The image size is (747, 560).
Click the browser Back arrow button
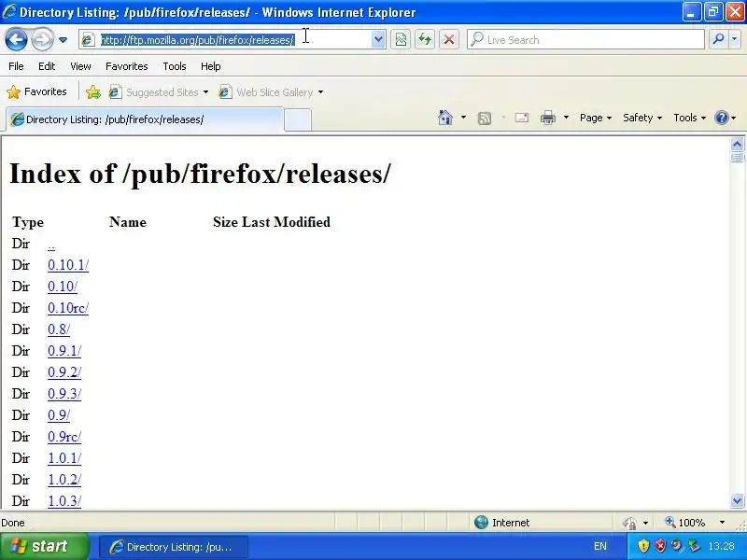(16, 39)
